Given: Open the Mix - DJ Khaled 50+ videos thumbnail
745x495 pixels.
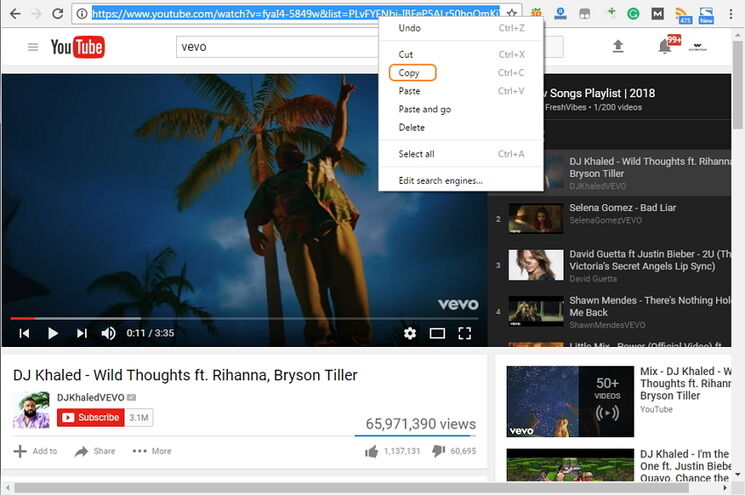Looking at the screenshot, I should pyautogui.click(x=570, y=401).
